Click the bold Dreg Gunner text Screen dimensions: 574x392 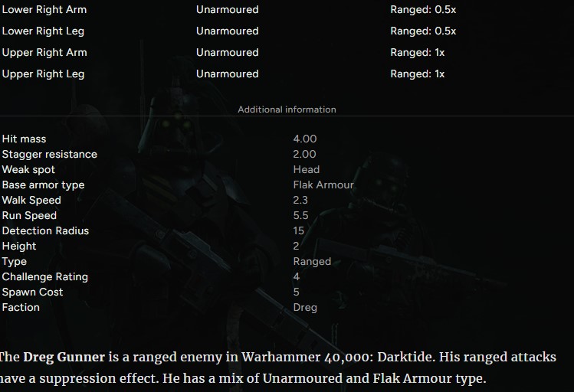(x=64, y=357)
